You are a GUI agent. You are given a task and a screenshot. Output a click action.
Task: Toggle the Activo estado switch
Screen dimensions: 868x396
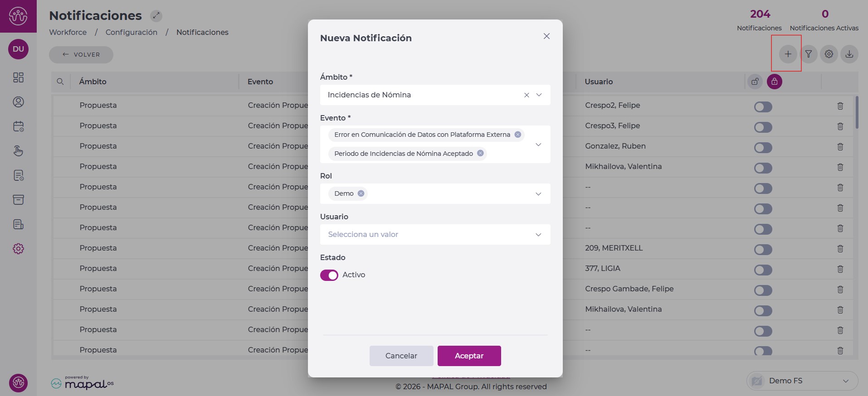pos(329,275)
